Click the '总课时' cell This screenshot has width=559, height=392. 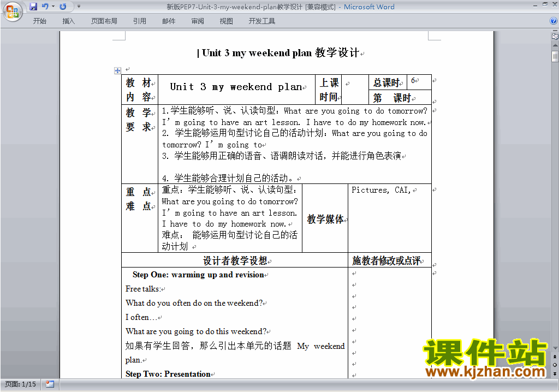[387, 83]
